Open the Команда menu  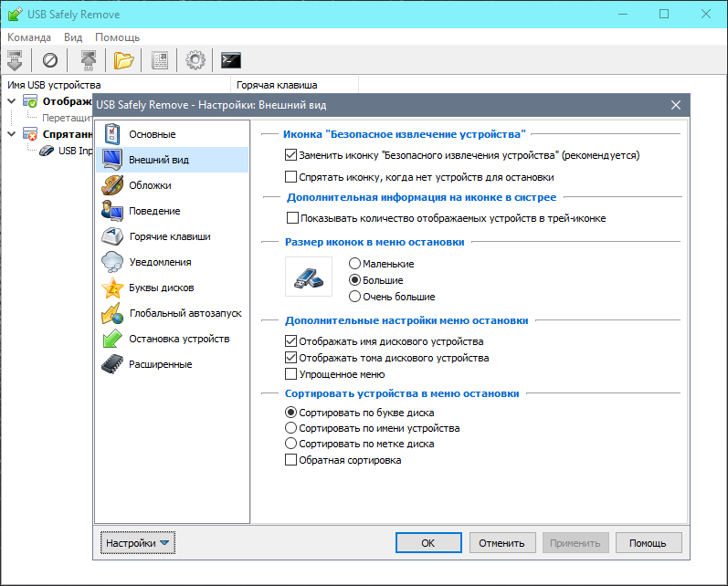click(x=31, y=37)
